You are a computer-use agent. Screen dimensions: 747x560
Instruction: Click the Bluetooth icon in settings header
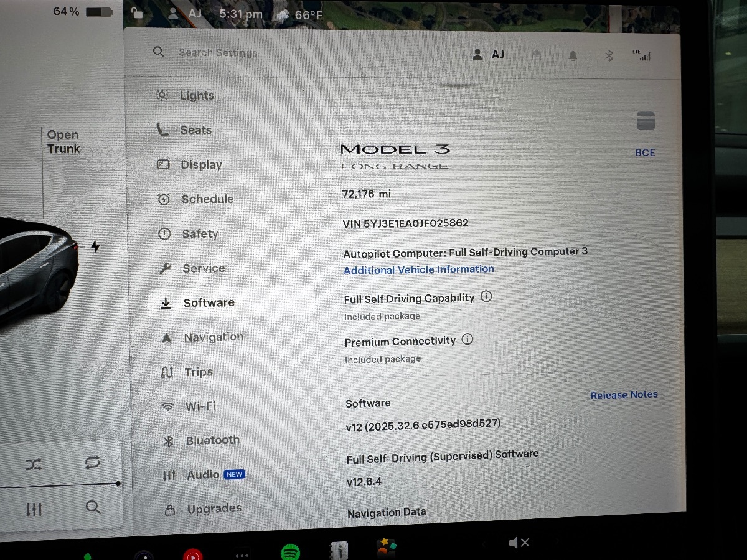coord(609,56)
